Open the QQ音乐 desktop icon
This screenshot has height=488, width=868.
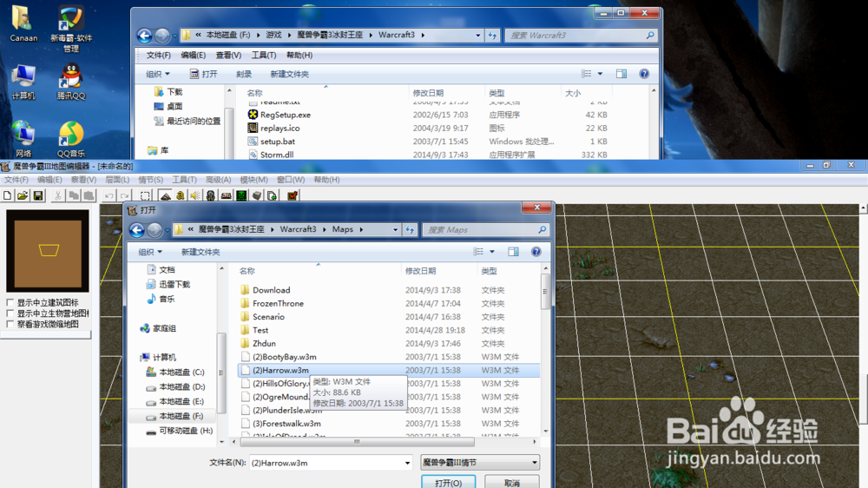click(71, 139)
